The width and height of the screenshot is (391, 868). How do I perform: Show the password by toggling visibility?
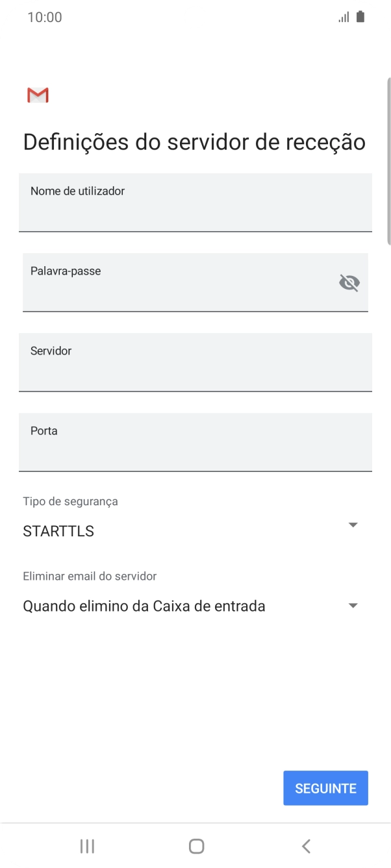pyautogui.click(x=349, y=282)
